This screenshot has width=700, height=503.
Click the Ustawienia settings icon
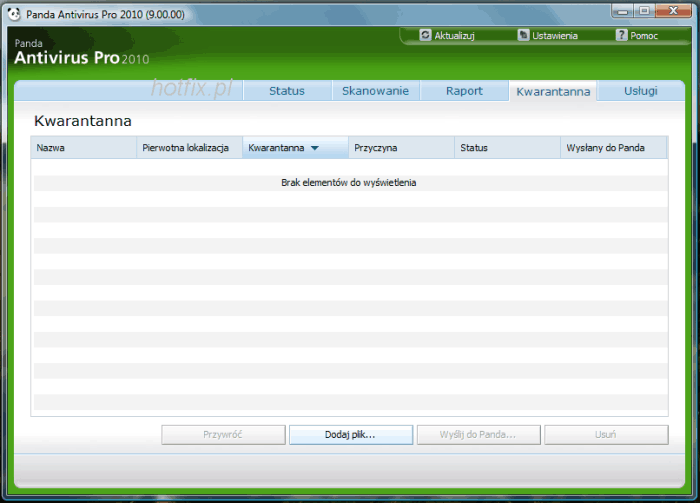(x=523, y=35)
